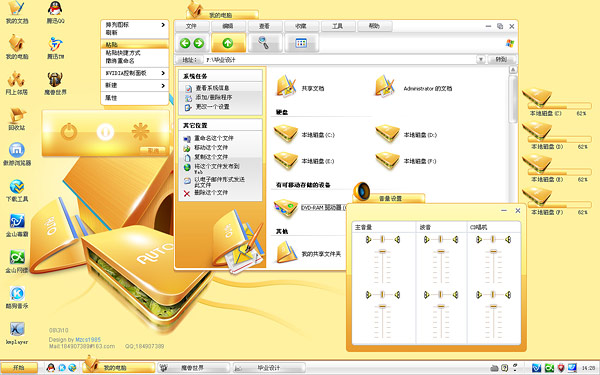Open the address bar dropdown arrow

pos(481,60)
